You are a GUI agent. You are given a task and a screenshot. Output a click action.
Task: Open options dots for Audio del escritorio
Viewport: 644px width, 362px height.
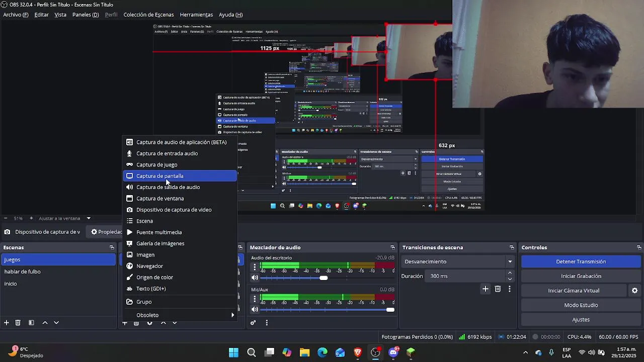(255, 267)
